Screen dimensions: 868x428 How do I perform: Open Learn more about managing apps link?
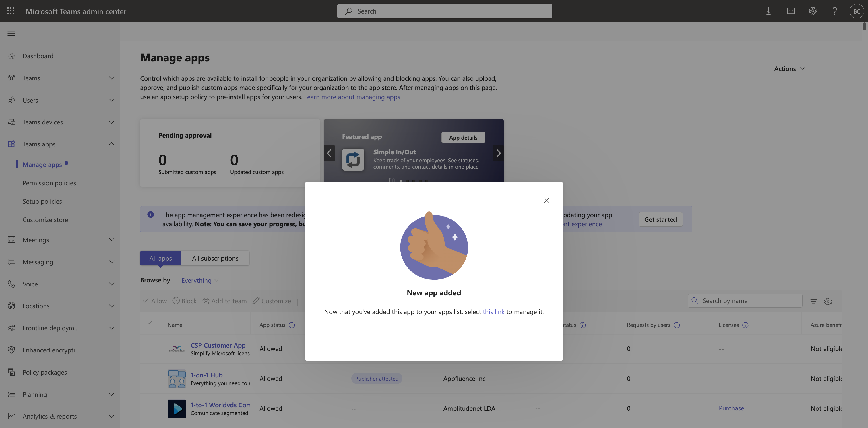pyautogui.click(x=352, y=97)
